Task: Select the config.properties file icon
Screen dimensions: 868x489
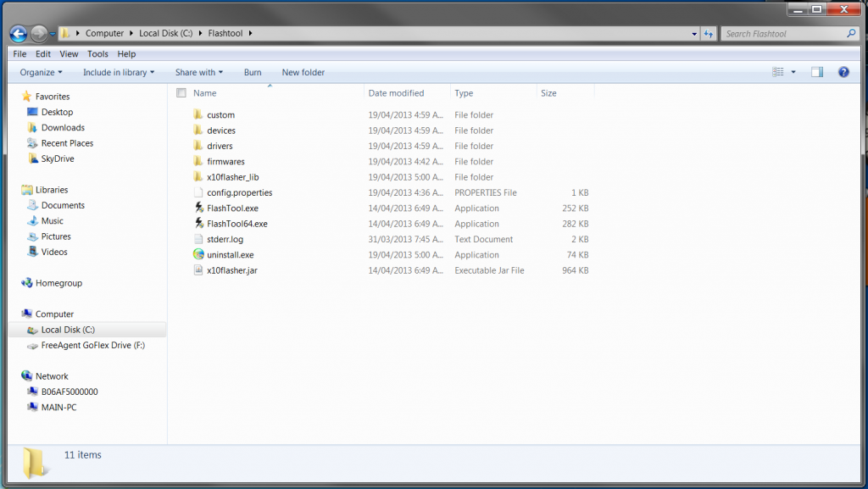Action: [198, 192]
